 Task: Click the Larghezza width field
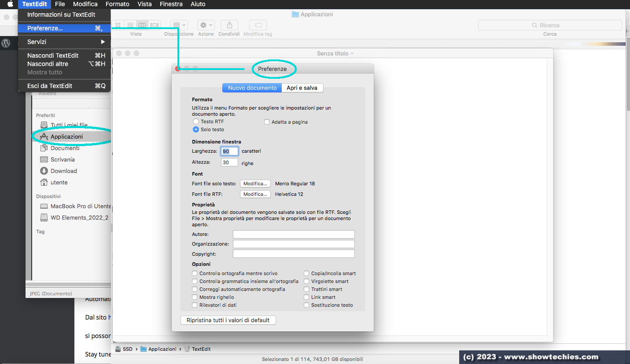[x=229, y=151]
